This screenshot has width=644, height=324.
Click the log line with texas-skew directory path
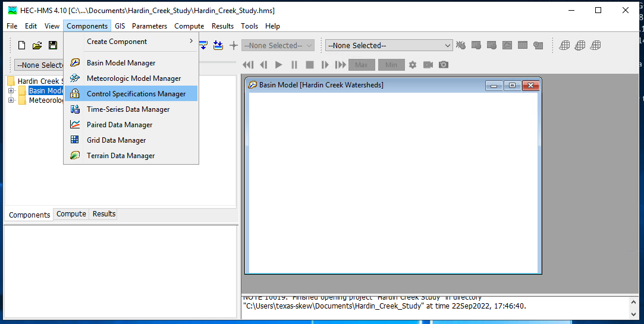tap(384, 306)
